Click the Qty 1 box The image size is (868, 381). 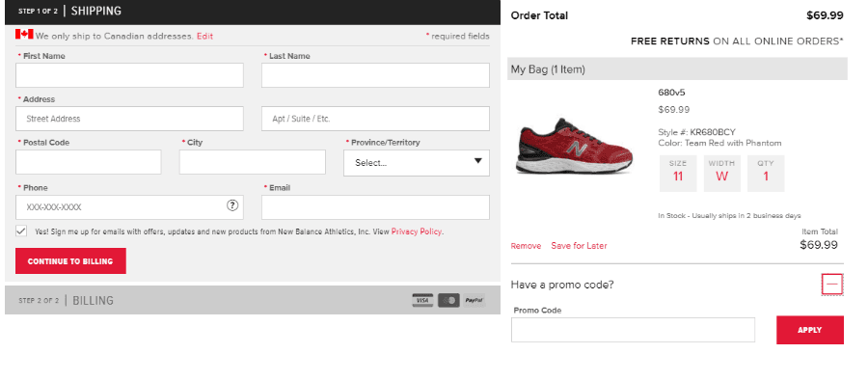[766, 174]
